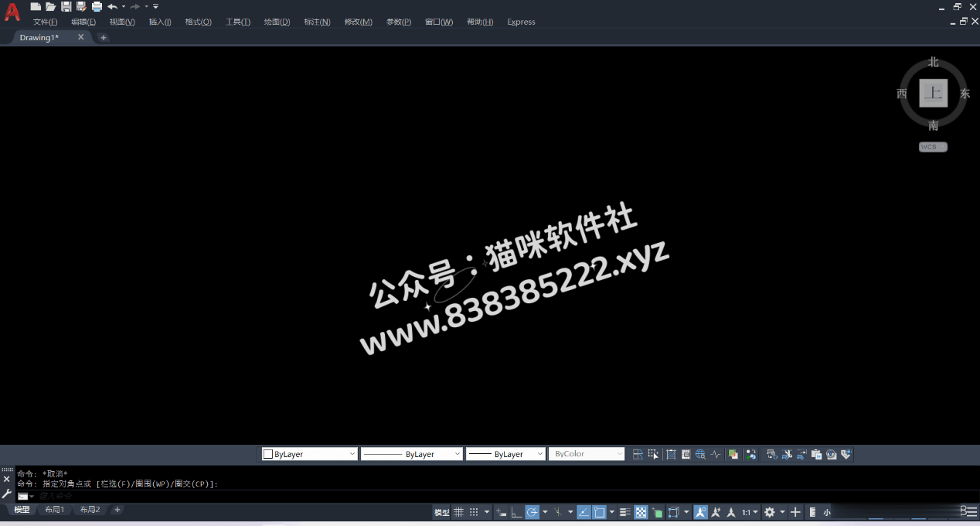Toggle transparency checkerboard icon in status bar

(641, 512)
